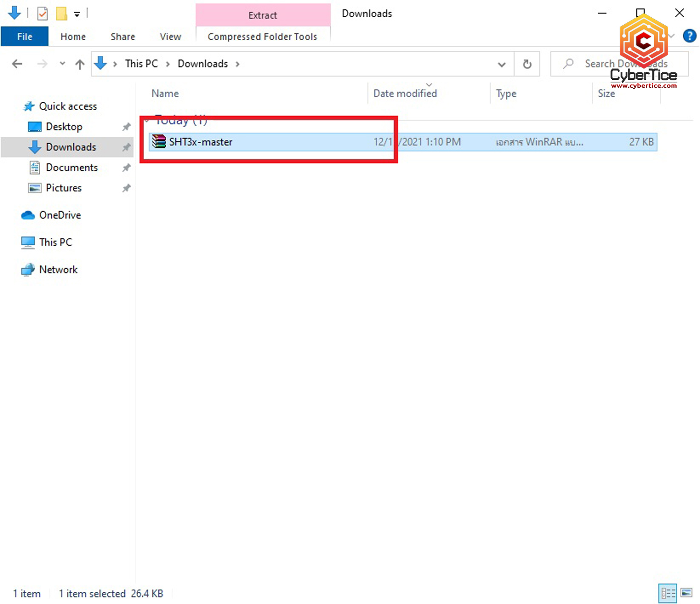Select the SHT3x-master WinRAR archive
The width and height of the screenshot is (700, 604).
point(201,142)
